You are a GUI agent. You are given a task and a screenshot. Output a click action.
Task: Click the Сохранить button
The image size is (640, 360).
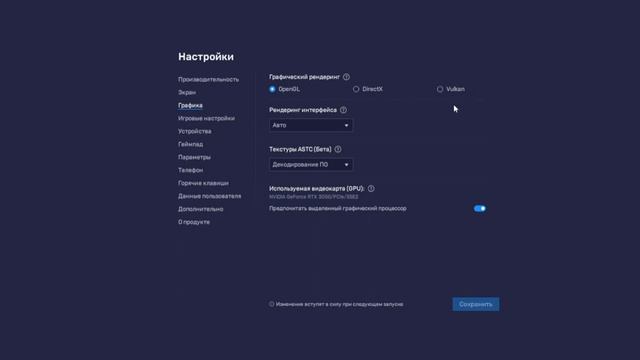pyautogui.click(x=476, y=304)
